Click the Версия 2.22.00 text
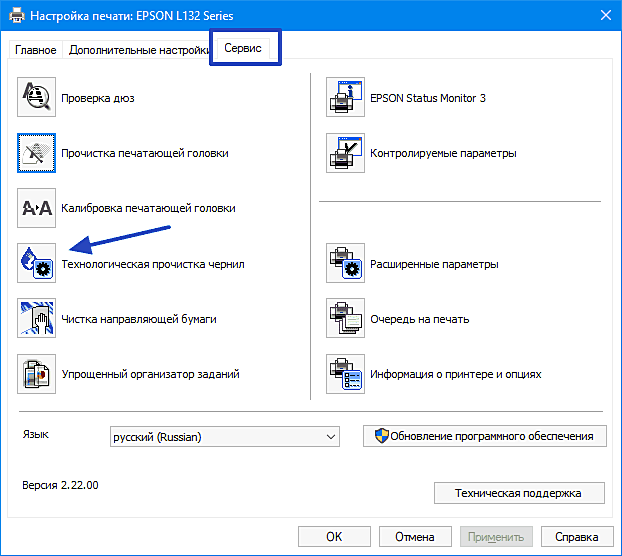 tap(60, 485)
